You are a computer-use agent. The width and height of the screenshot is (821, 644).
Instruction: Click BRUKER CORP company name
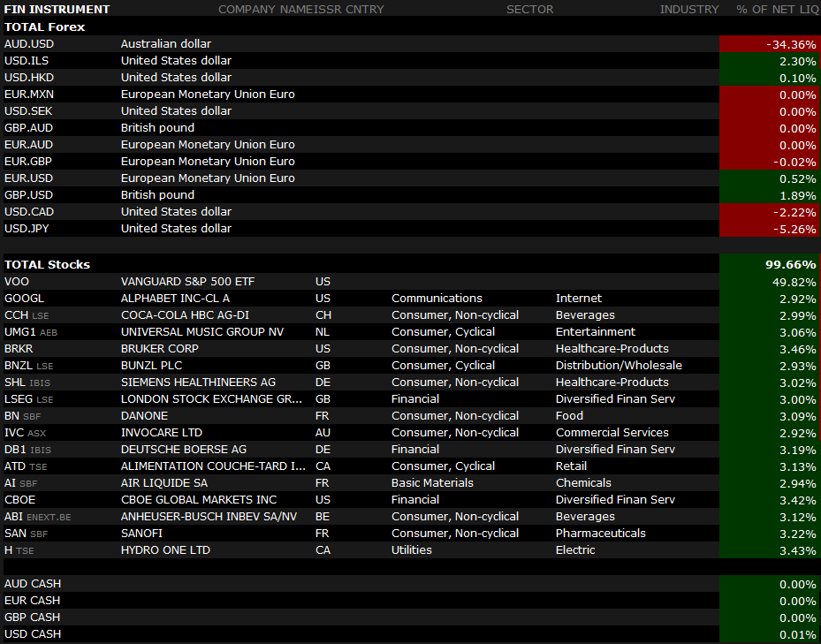click(160, 349)
